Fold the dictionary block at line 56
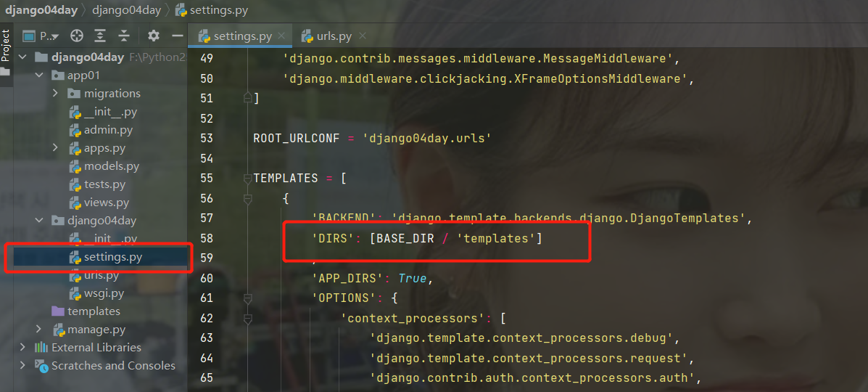The image size is (868, 392). click(x=247, y=198)
